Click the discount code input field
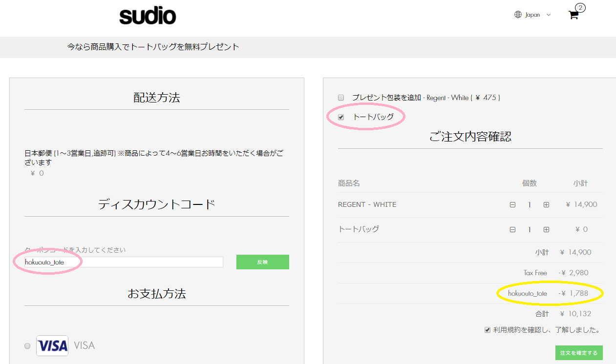This screenshot has height=364, width=616. pos(124,262)
